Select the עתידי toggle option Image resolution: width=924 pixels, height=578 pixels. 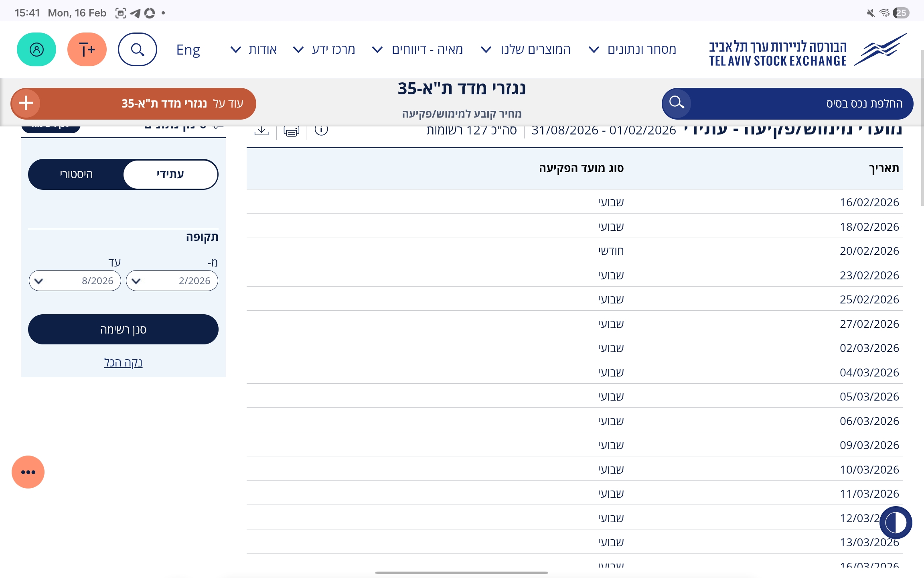point(170,174)
